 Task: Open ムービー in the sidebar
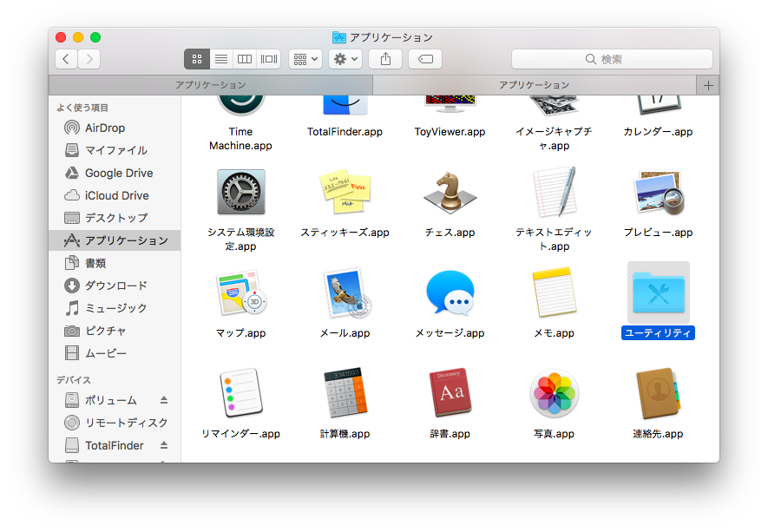115,353
